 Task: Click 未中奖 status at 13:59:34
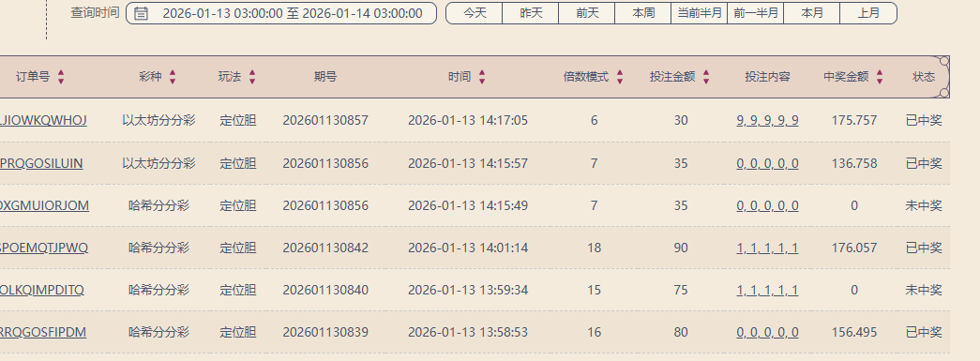pyautogui.click(x=924, y=290)
